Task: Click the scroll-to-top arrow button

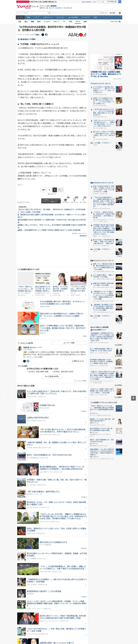Action: coord(133,398)
